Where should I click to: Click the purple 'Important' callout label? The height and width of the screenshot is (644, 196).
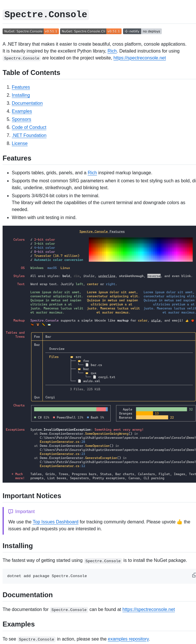click(x=25, y=511)
